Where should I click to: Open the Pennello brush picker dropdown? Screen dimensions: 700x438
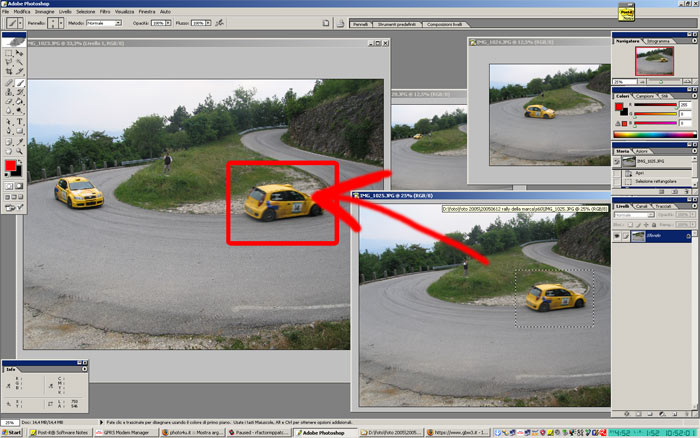tap(61, 23)
